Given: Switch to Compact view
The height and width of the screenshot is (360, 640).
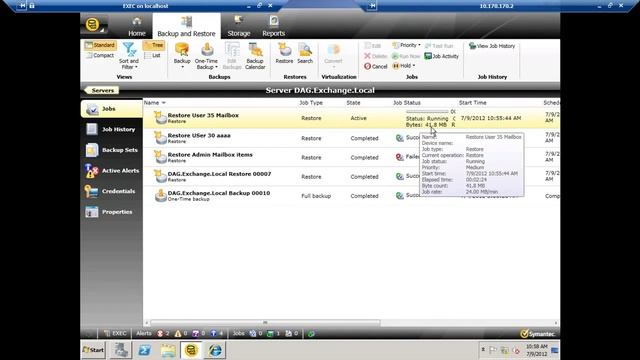Looking at the screenshot, I should click(x=100, y=56).
